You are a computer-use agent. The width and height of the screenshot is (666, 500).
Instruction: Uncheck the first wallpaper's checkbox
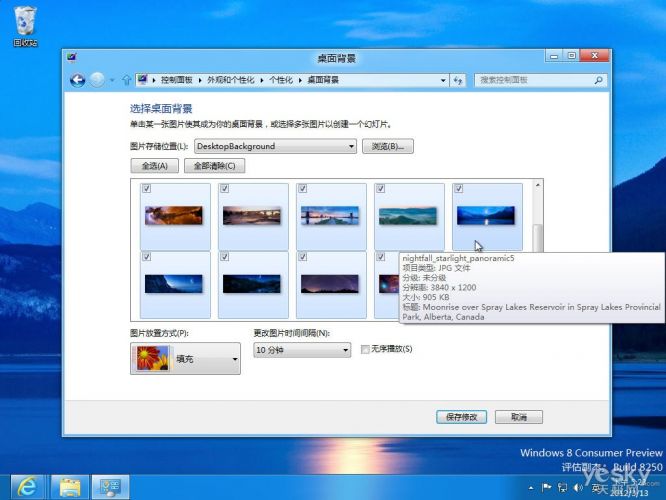tap(147, 188)
